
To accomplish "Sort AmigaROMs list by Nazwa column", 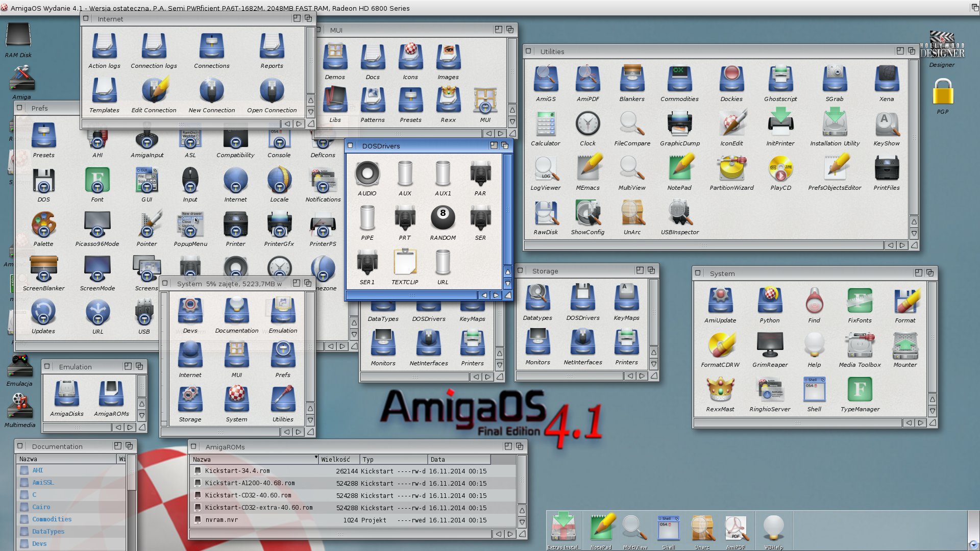I will point(254,459).
